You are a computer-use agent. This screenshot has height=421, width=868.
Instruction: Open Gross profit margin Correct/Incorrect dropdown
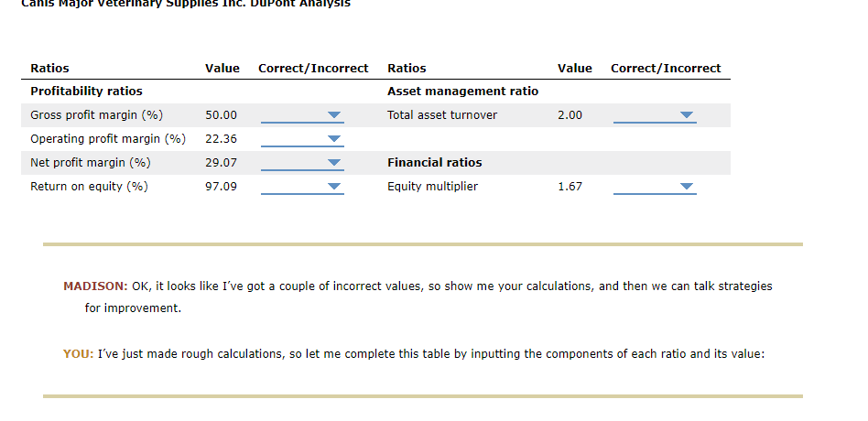pyautogui.click(x=302, y=115)
